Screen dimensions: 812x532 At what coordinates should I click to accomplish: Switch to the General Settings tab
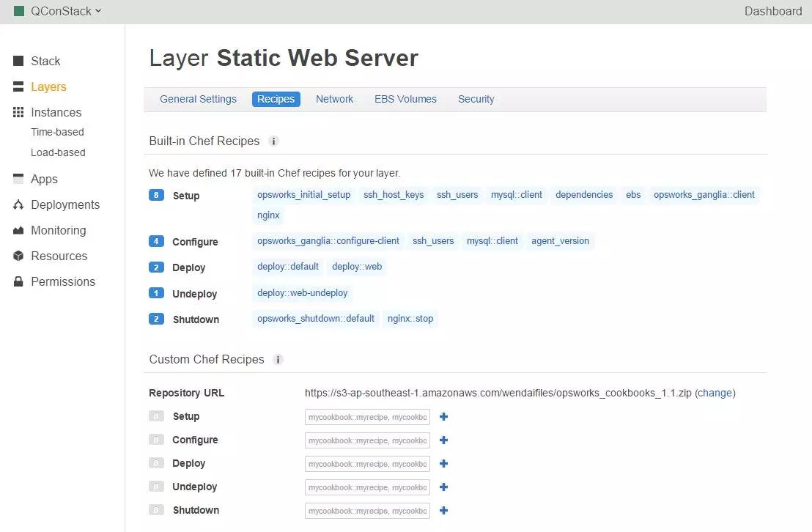(x=198, y=99)
